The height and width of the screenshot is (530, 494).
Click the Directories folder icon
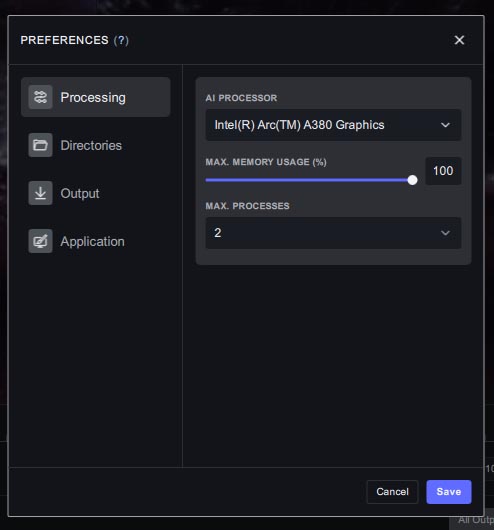40,145
